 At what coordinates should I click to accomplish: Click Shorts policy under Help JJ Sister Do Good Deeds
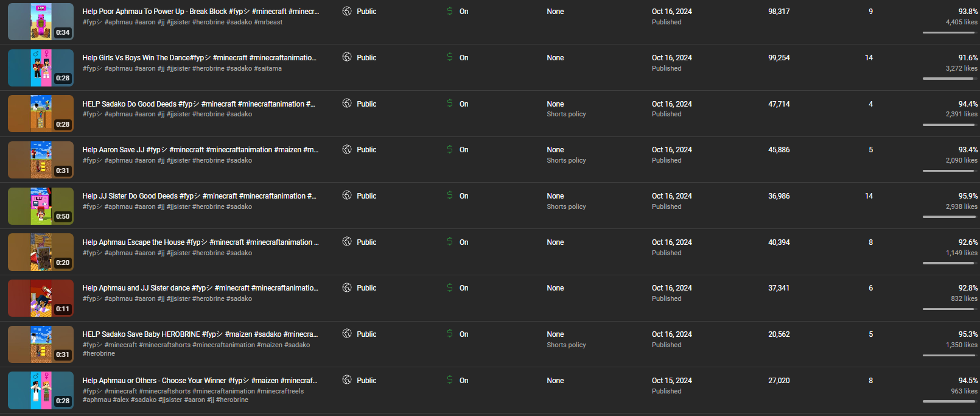(566, 206)
